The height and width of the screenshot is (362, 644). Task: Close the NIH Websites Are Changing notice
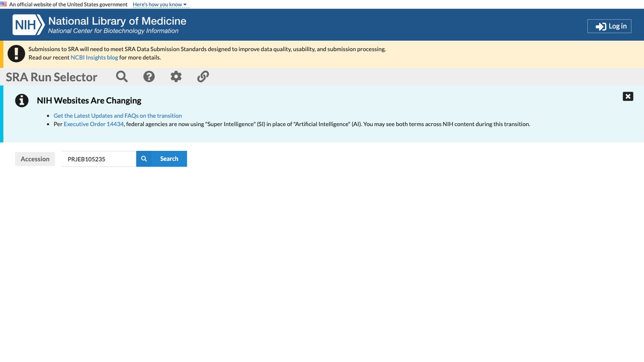coord(628,97)
